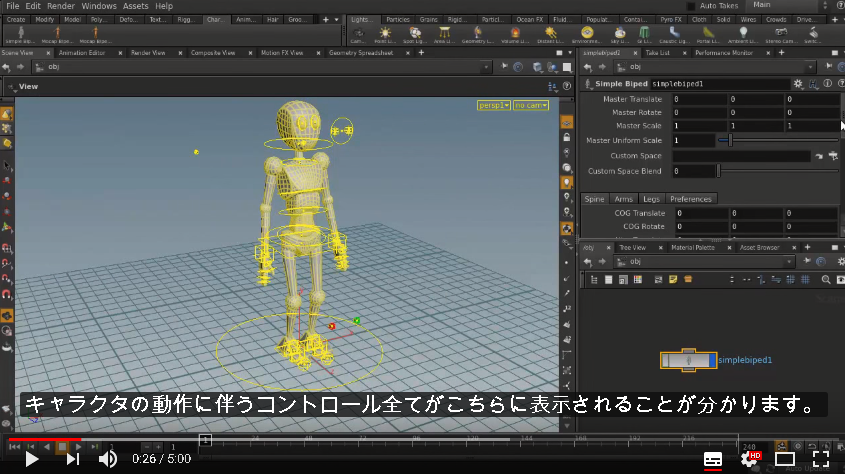This screenshot has width=845, height=474.
Task: Adjust the Master Uniform Scale slider
Action: tap(778, 140)
